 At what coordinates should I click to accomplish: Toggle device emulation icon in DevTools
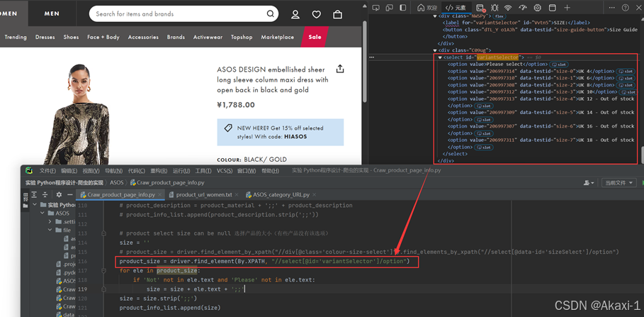(x=390, y=7)
